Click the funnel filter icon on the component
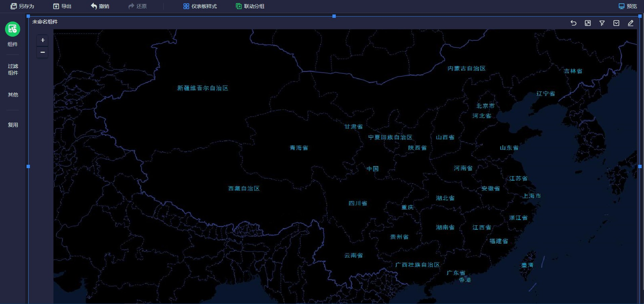This screenshot has height=304, width=644. [x=602, y=23]
